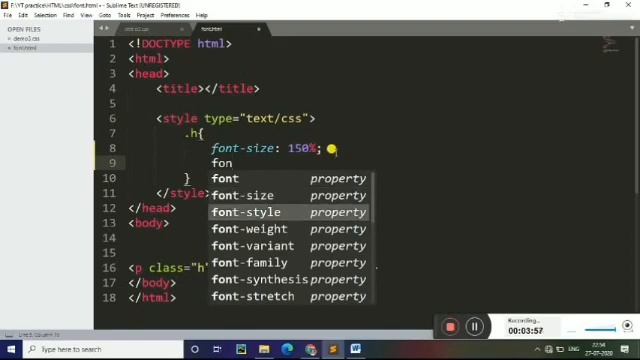Open File Explorer from the taskbar
Screen dimensions: 640x360
pyautogui.click(x=264, y=349)
